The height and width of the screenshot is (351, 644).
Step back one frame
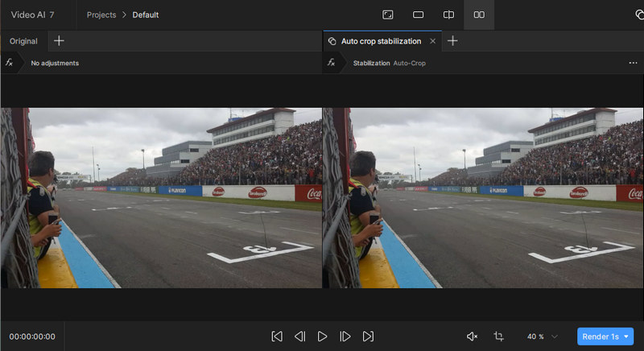[299, 337]
